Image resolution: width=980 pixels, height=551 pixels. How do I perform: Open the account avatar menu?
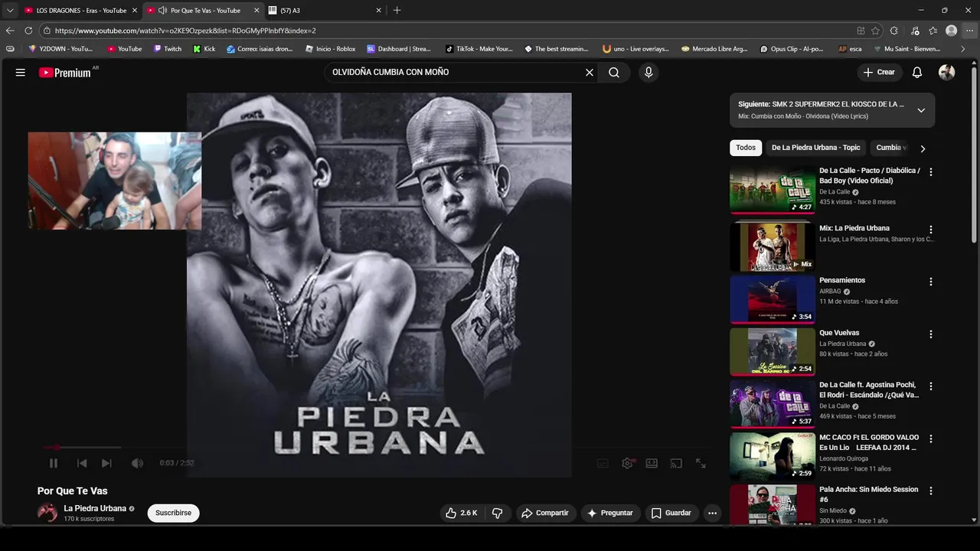pos(947,72)
